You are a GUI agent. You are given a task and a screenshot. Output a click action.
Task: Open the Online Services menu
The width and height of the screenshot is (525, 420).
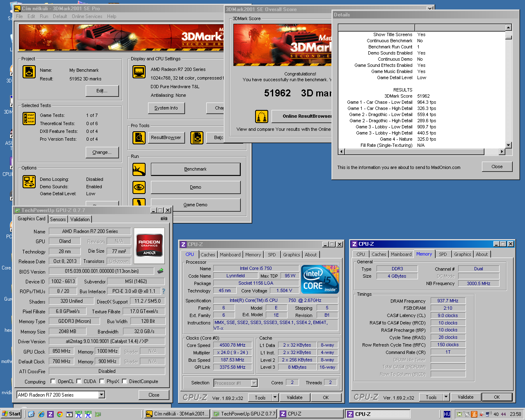click(87, 16)
